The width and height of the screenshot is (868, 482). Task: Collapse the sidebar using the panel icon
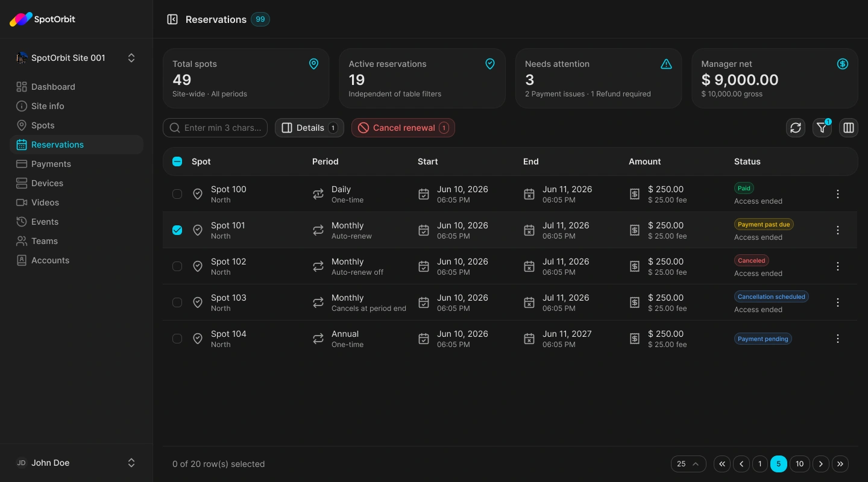click(172, 19)
